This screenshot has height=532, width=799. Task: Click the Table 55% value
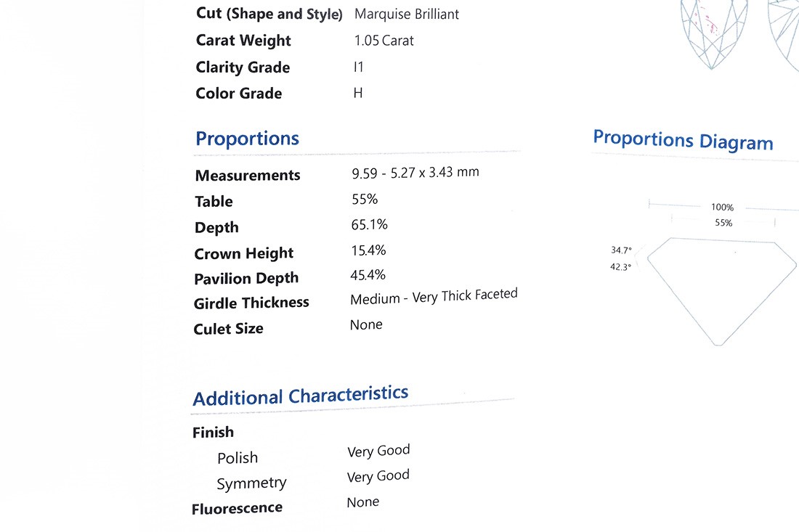(x=365, y=199)
